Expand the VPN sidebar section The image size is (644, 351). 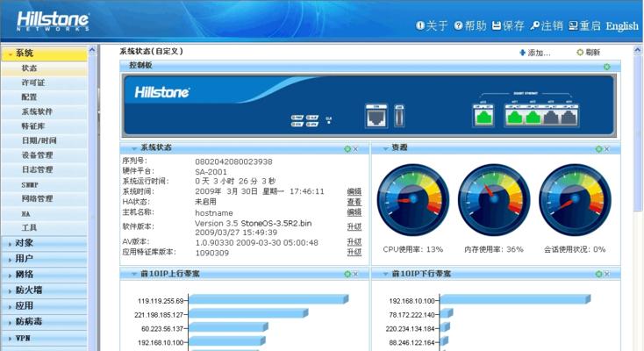(44, 338)
